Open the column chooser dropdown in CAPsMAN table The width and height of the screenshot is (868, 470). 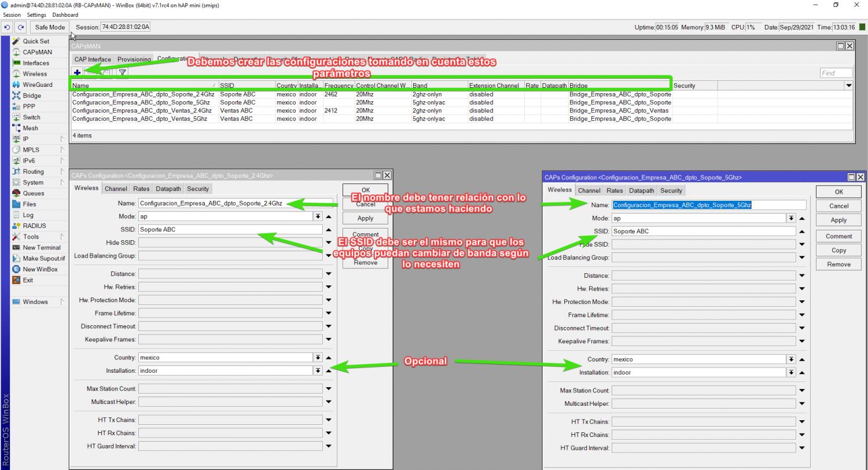click(849, 86)
